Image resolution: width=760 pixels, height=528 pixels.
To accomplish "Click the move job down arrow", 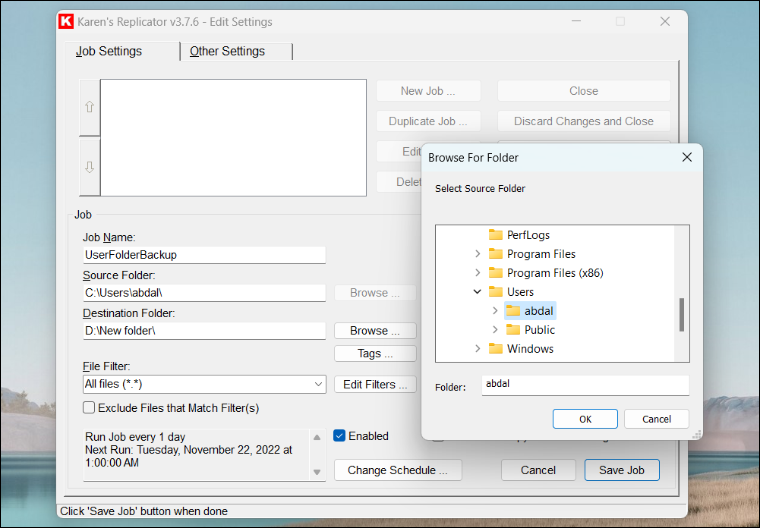I will point(90,166).
